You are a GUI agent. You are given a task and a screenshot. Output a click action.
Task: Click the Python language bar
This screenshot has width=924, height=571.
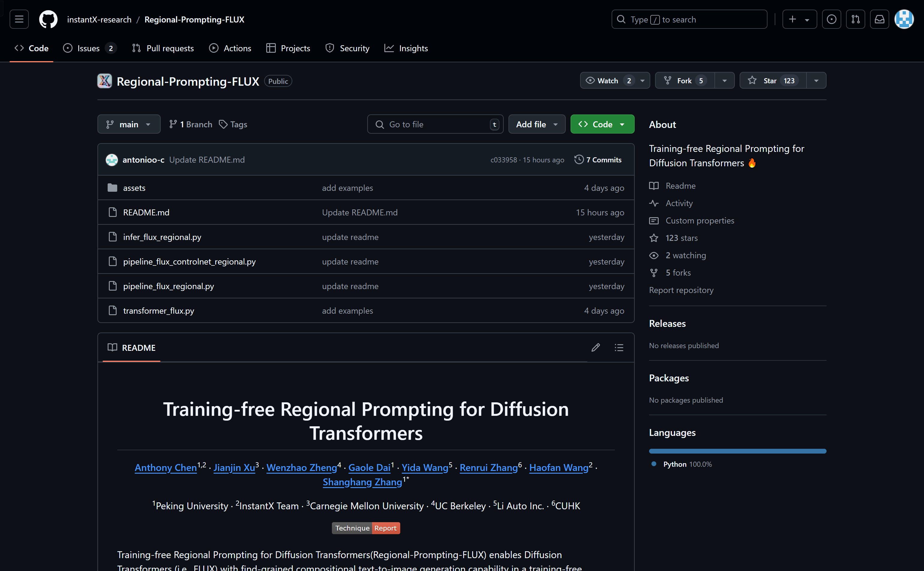[737, 451]
